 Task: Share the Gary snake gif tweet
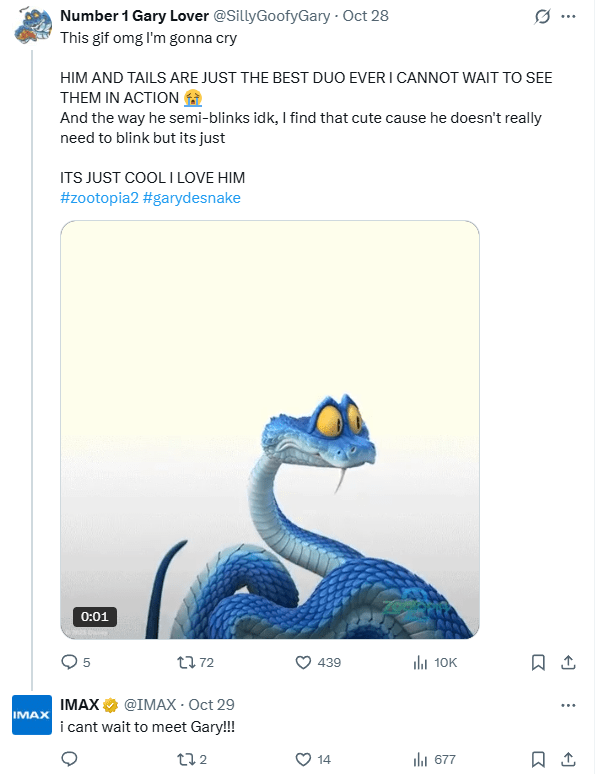(567, 662)
